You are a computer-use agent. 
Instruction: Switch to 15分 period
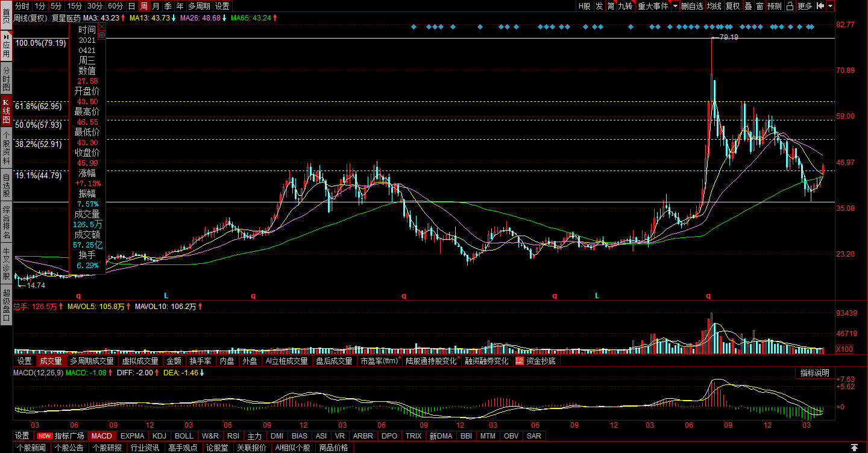tap(75, 6)
